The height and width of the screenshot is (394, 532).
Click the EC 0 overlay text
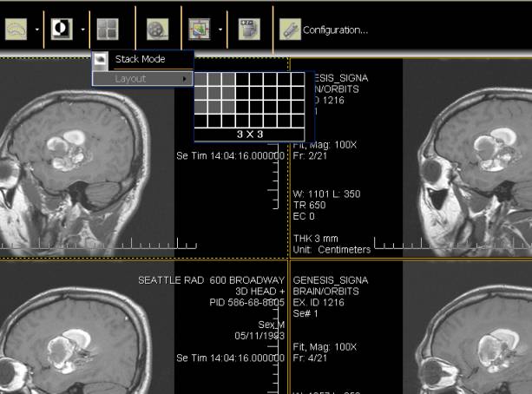click(304, 216)
